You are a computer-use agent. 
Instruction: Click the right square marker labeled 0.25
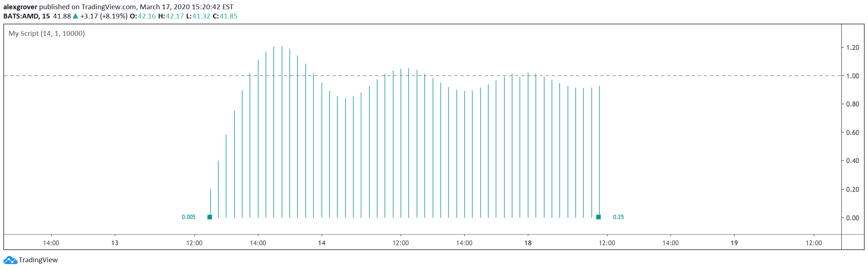click(598, 217)
